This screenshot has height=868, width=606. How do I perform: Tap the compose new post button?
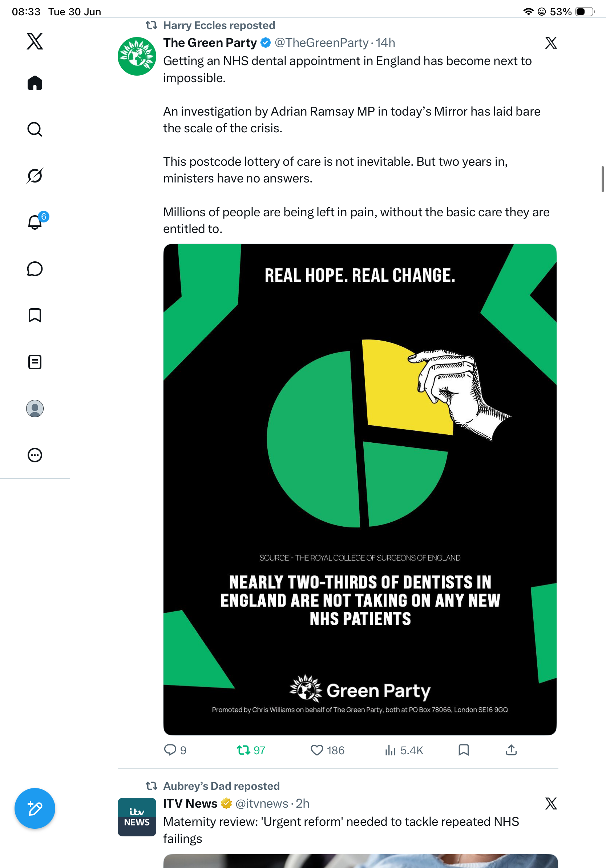pos(35,808)
